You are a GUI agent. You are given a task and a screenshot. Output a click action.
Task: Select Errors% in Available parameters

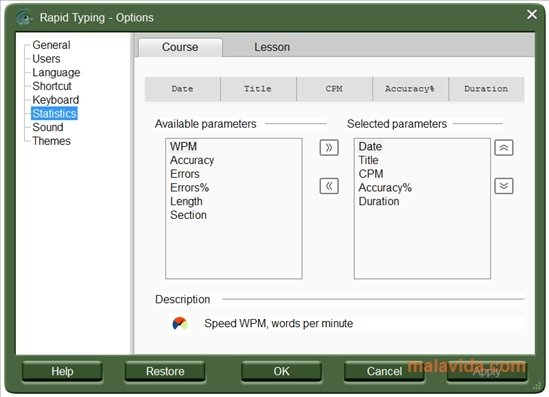(189, 188)
